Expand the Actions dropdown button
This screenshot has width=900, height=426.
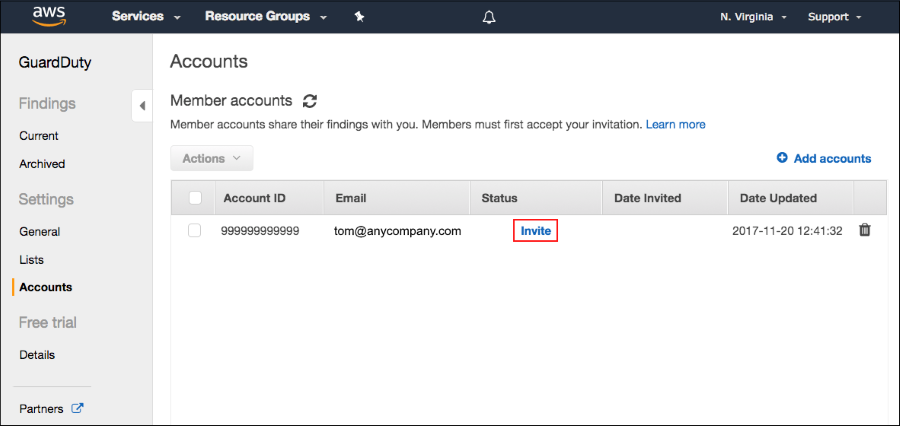point(212,158)
